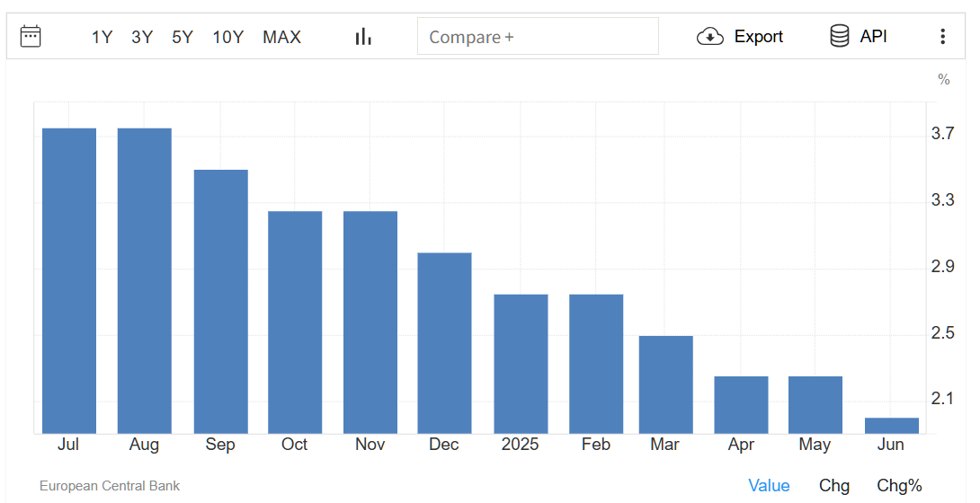Click the Feb bar in chart
Viewport: 980px width, 503px height.
pos(596,364)
